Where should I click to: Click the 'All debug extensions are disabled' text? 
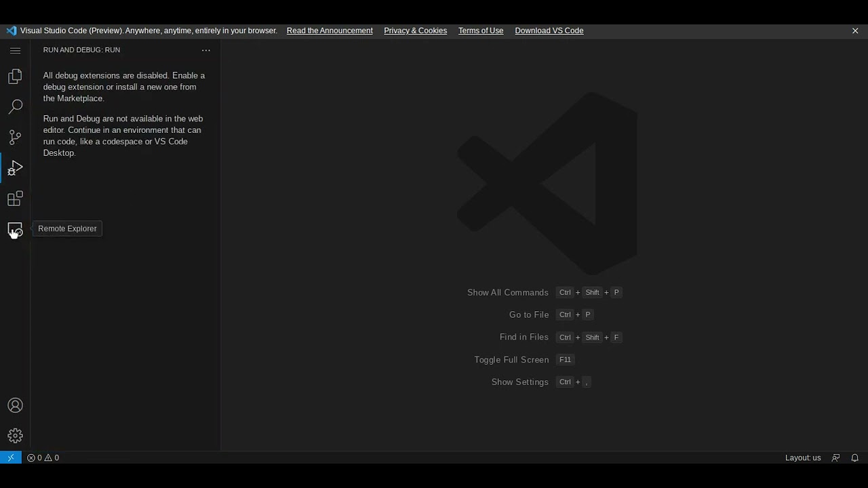[124, 87]
